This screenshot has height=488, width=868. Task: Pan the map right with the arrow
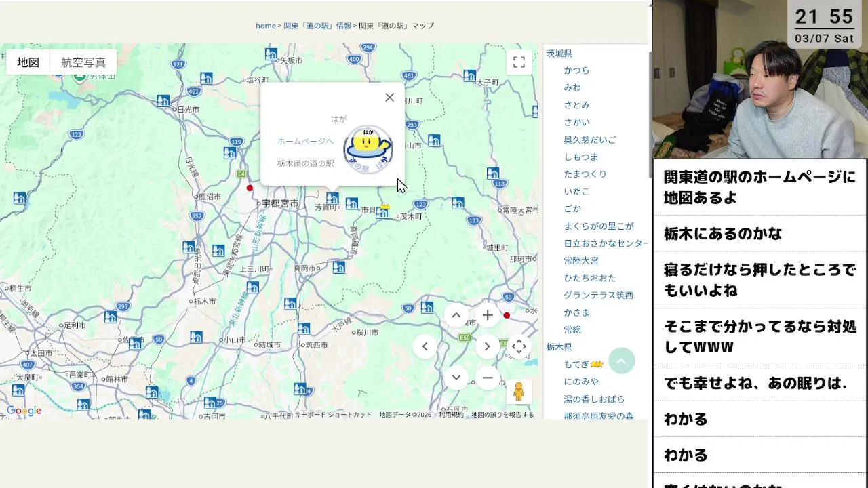click(x=487, y=346)
